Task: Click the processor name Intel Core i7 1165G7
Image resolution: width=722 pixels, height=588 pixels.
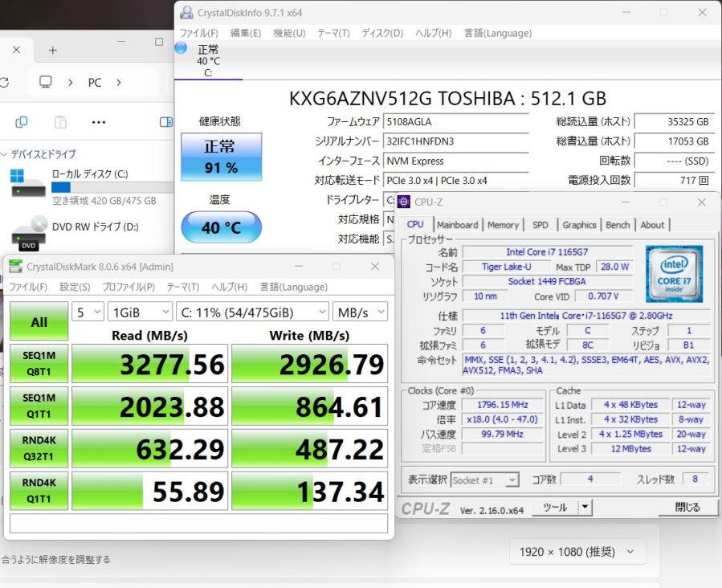Action: point(547,252)
